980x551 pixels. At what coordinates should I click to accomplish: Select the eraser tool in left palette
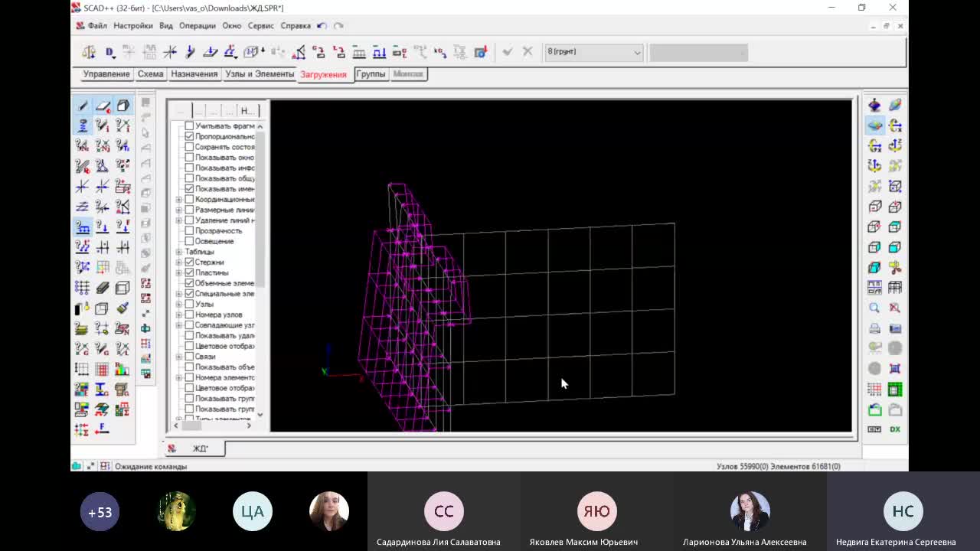[102, 105]
